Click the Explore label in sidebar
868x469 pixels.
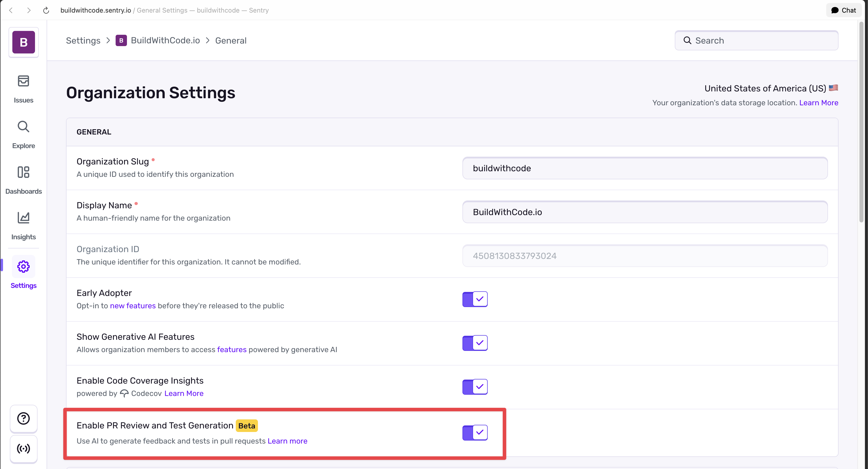[24, 146]
